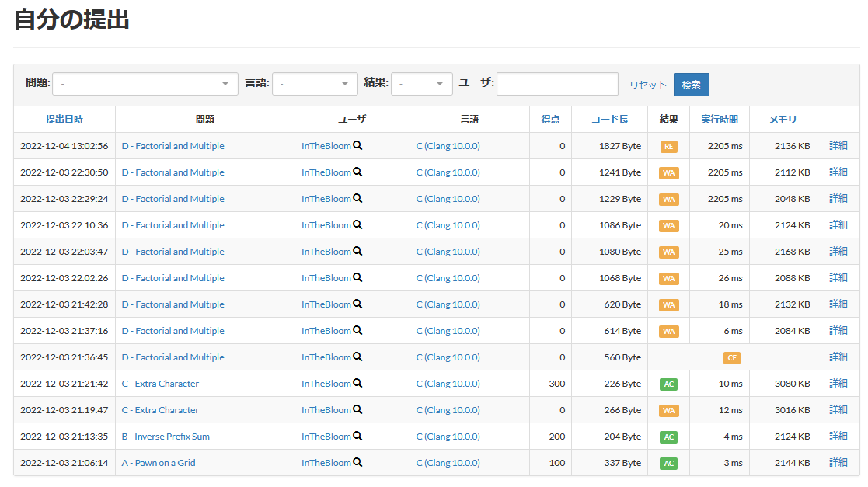
Task: Click the magnifier icon in the 22:03:47 row
Action: tap(357, 251)
